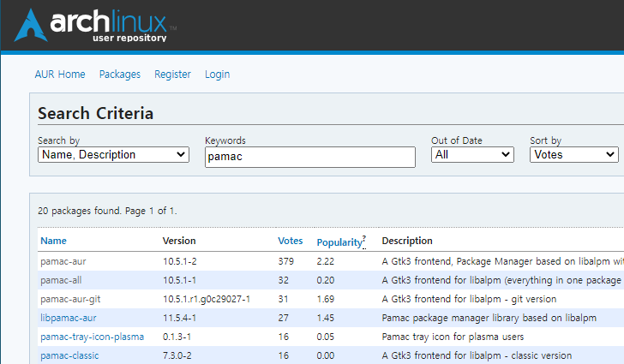Click description 'Pamac package manager library based on libalpm'
This screenshot has height=364, width=624.
[489, 318]
